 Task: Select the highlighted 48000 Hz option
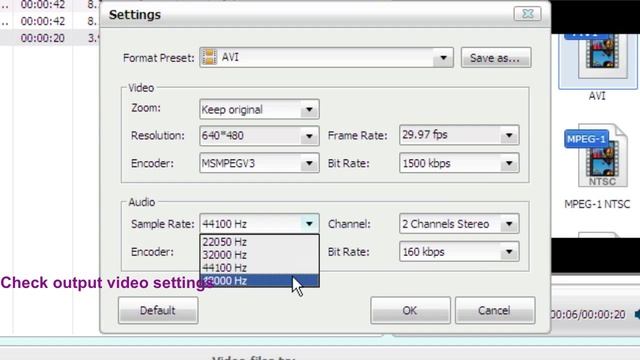pos(259,281)
